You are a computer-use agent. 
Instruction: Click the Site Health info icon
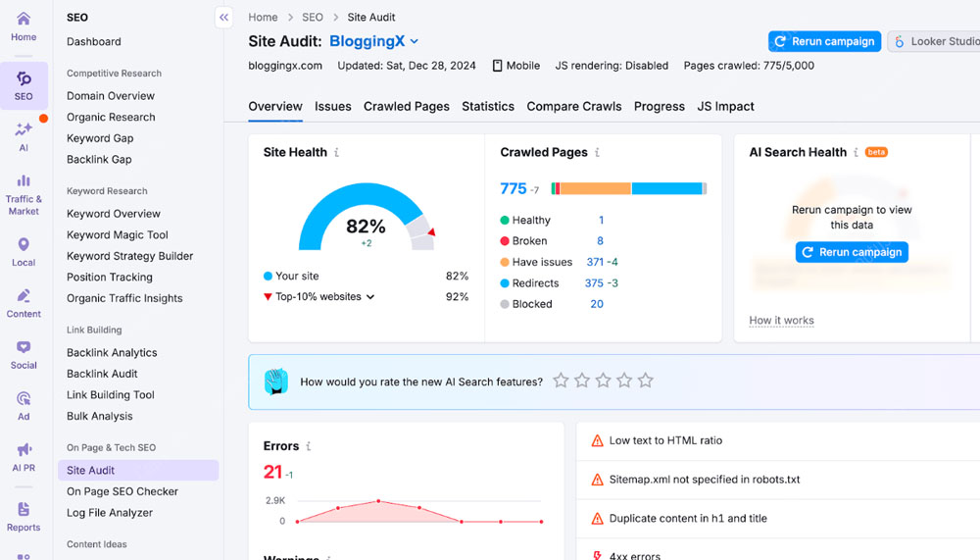[x=337, y=152]
